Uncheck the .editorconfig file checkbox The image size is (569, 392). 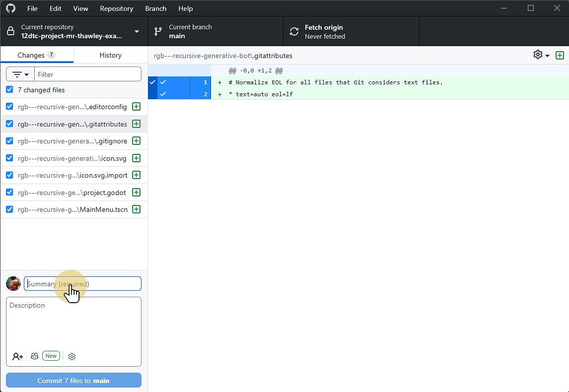[x=9, y=106]
